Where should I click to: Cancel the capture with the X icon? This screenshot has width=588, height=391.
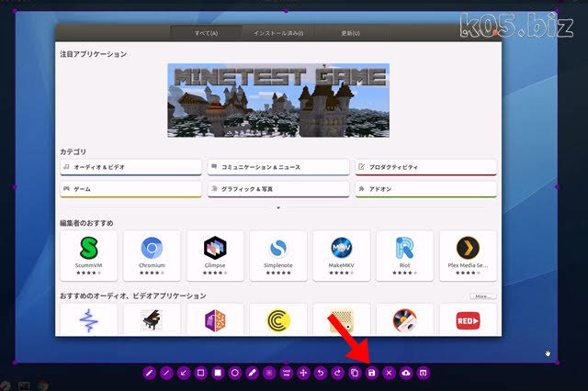[390, 373]
